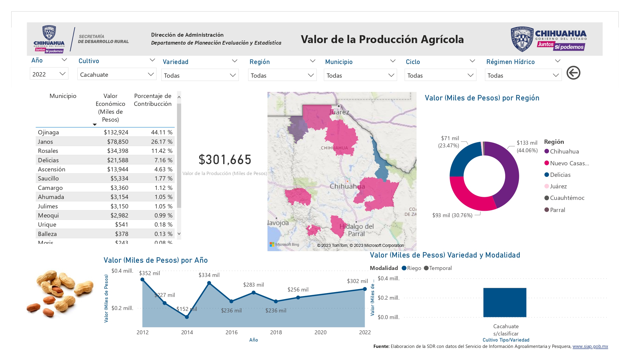This screenshot has width=630, height=364.
Task: Click the 2014 low point on line chart
Action: click(x=187, y=317)
